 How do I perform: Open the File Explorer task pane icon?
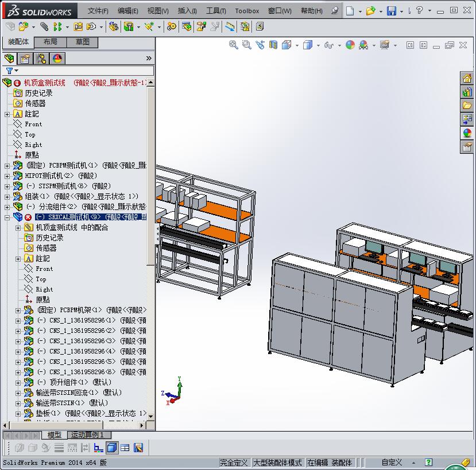(x=467, y=106)
